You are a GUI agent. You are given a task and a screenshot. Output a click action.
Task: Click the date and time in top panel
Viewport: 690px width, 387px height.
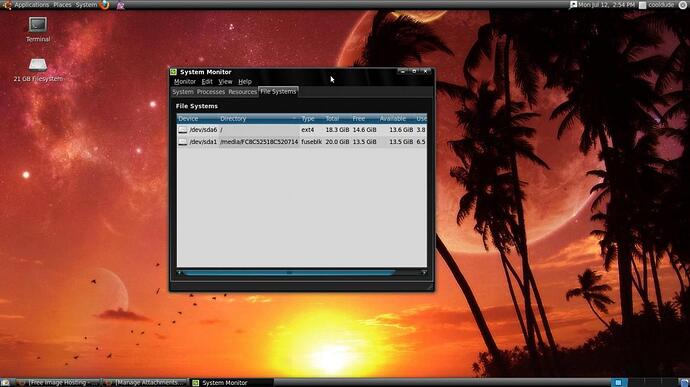click(606, 5)
